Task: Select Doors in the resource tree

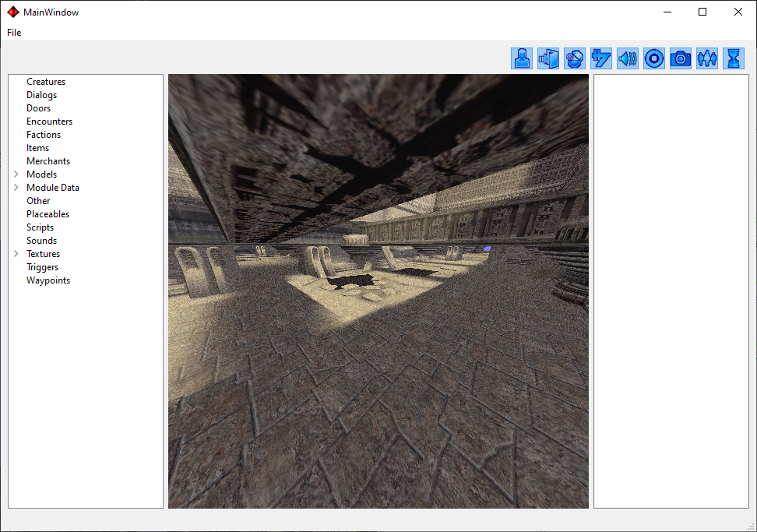Action: [39, 108]
